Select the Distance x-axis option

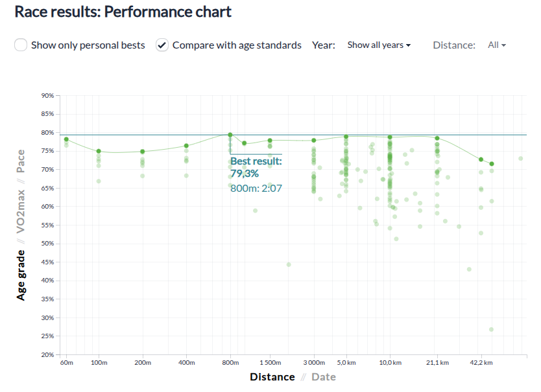(272, 376)
